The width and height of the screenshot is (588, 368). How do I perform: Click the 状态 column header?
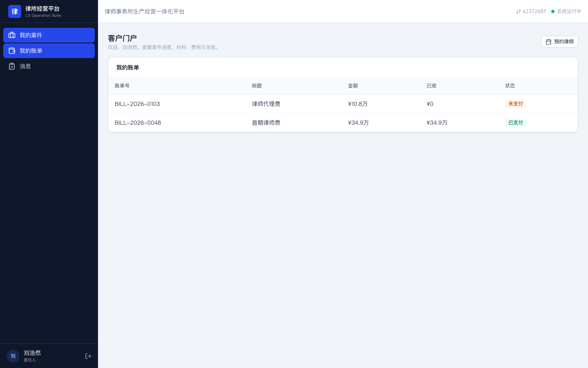point(510,86)
